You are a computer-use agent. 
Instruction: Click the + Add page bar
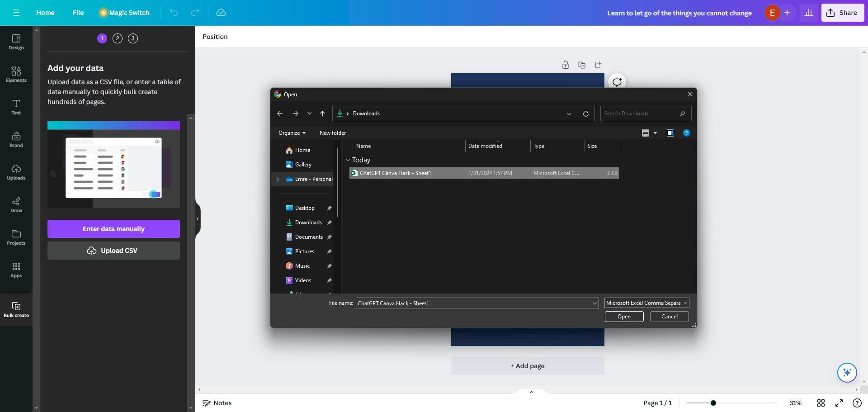pos(528,366)
